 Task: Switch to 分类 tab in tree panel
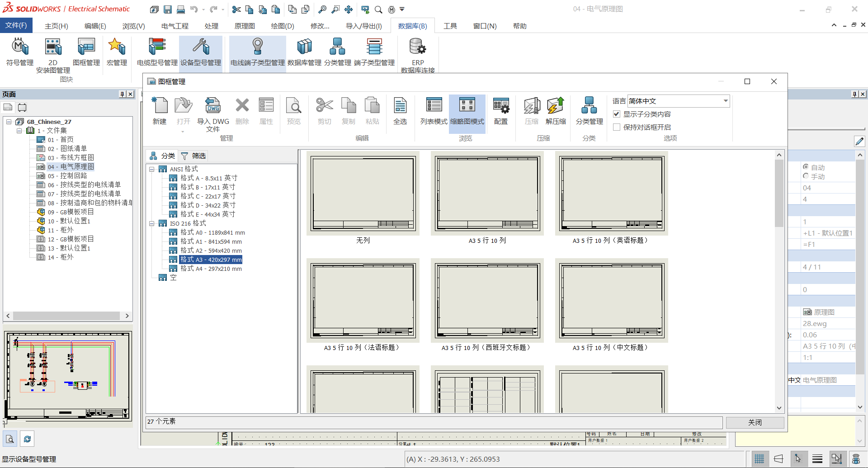click(x=162, y=156)
